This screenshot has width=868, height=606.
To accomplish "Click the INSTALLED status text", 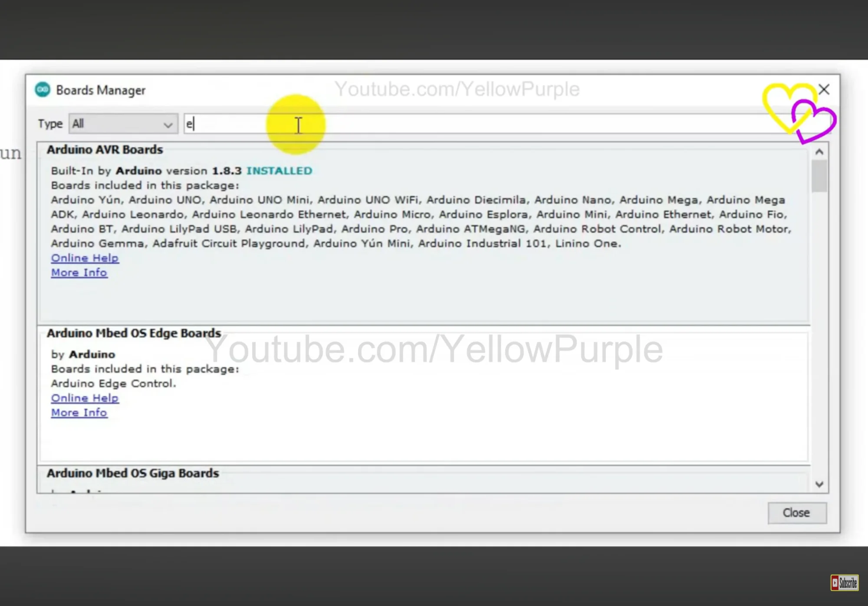I will [x=279, y=171].
